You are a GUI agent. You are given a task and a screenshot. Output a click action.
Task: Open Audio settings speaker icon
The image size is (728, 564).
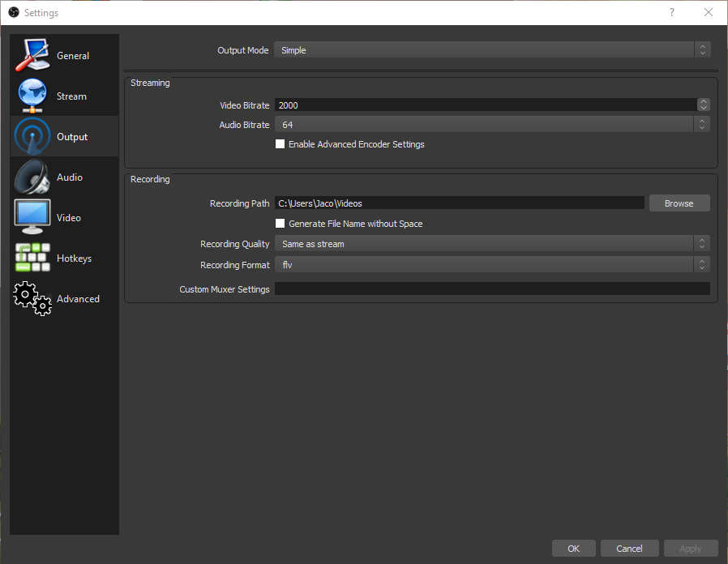[x=32, y=177]
